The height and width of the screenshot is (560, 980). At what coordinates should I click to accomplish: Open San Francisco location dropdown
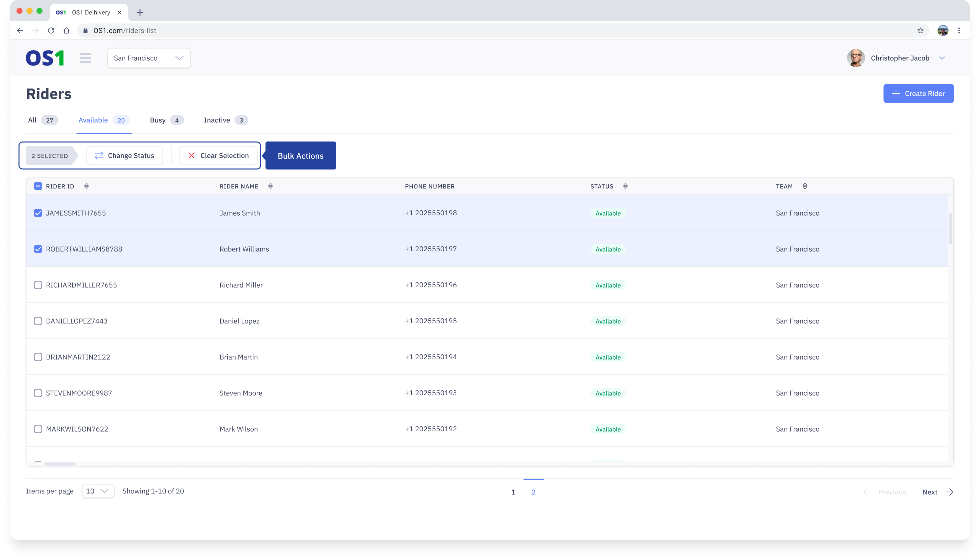point(148,58)
